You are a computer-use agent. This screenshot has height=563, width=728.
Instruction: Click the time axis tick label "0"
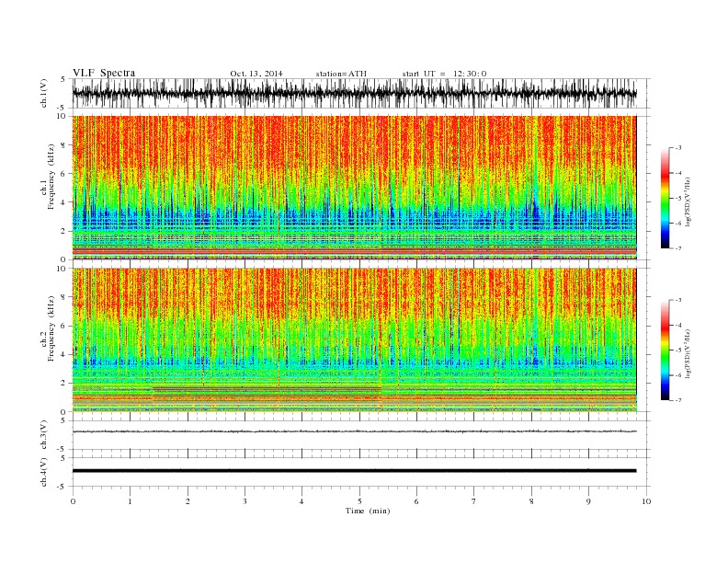click(73, 501)
